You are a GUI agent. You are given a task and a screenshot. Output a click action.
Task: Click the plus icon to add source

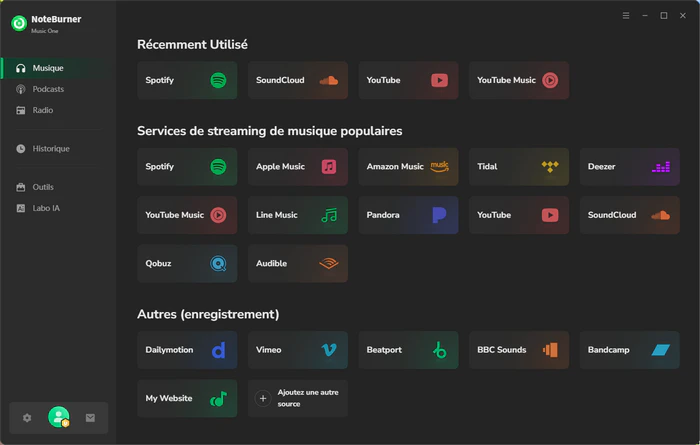tap(263, 399)
